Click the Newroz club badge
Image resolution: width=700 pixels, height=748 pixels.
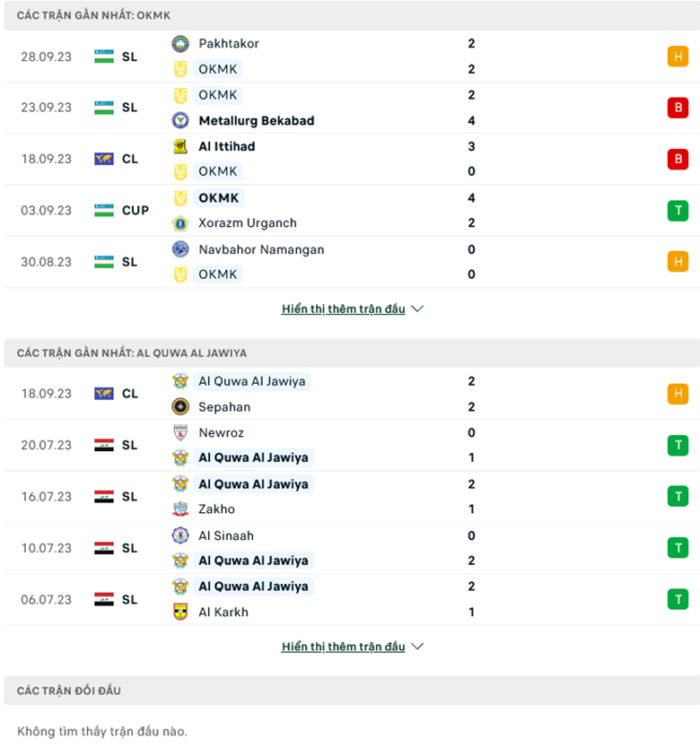coord(180,432)
